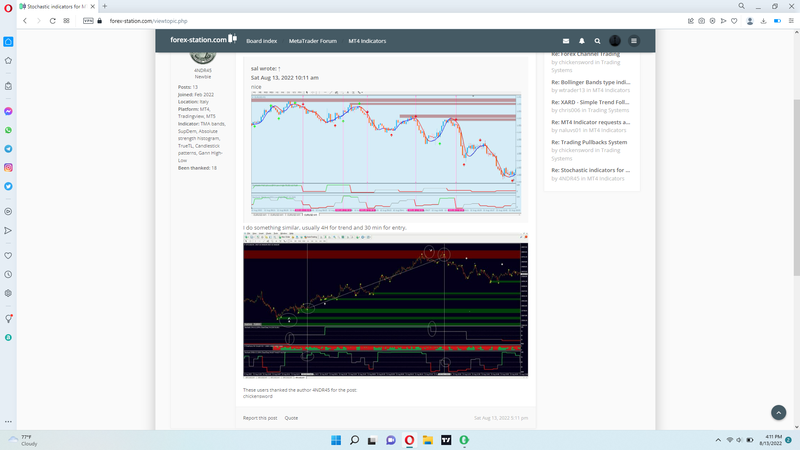The width and height of the screenshot is (800, 450).
Task: Click Report this post
Action: (x=260, y=418)
